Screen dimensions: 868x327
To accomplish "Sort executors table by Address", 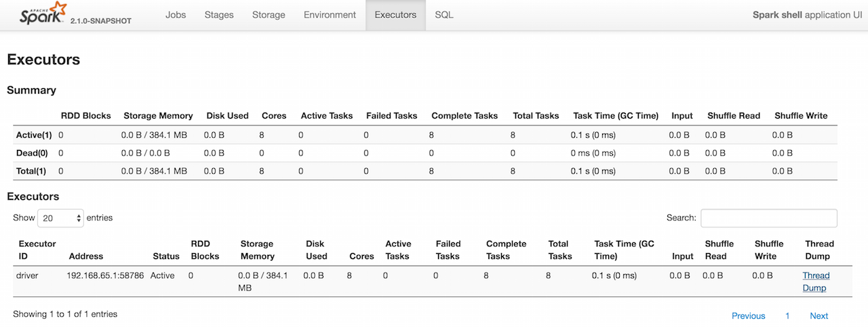I will point(86,256).
